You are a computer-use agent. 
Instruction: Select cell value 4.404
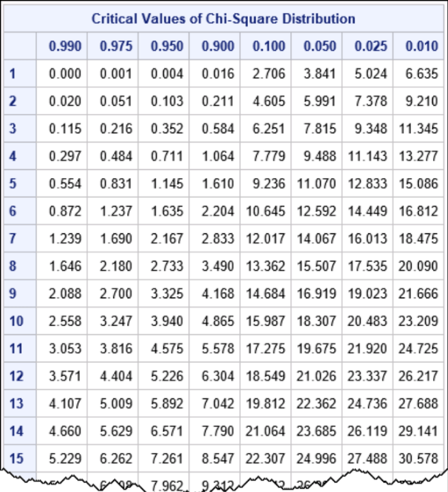coord(116,376)
